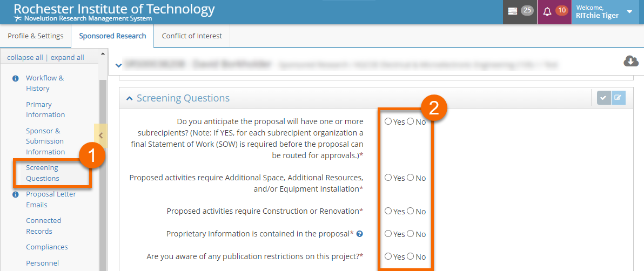Open the Compliances sidebar link

point(47,247)
